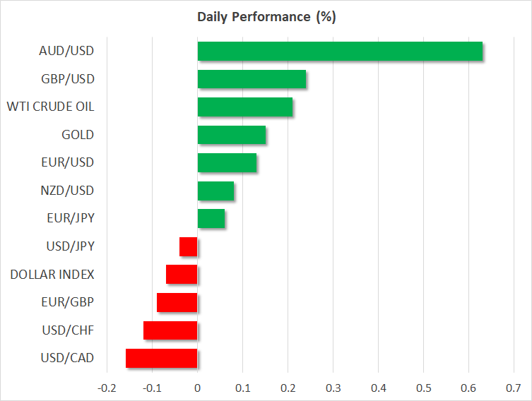Select the EUR/GBP red bar

(177, 302)
